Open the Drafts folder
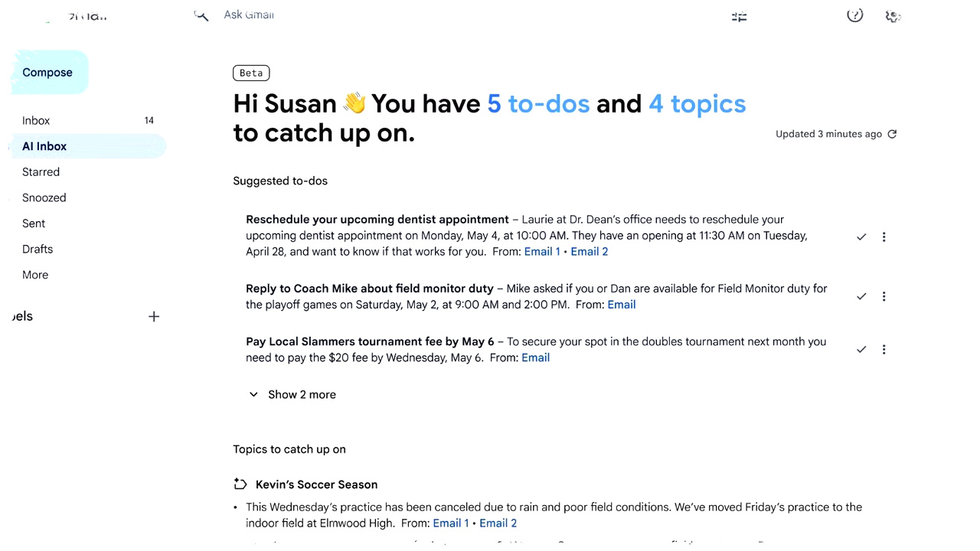The height and width of the screenshot is (551, 980). (38, 249)
